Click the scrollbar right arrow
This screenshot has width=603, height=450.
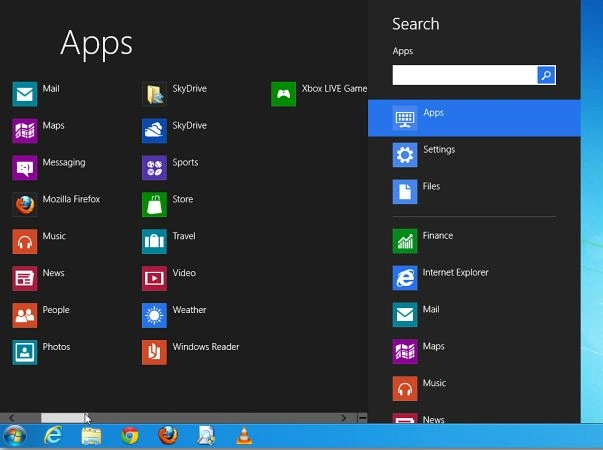[x=343, y=418]
